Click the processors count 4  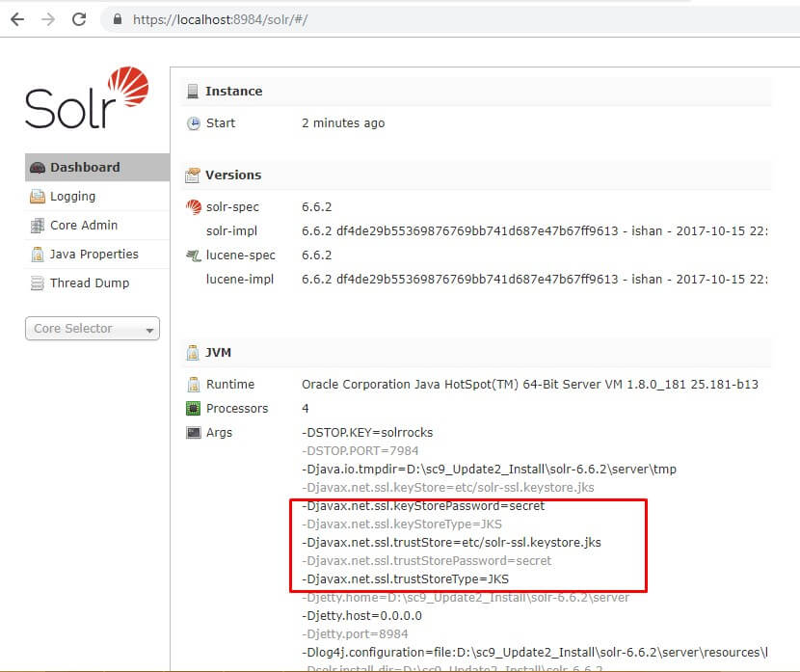pyautogui.click(x=306, y=408)
